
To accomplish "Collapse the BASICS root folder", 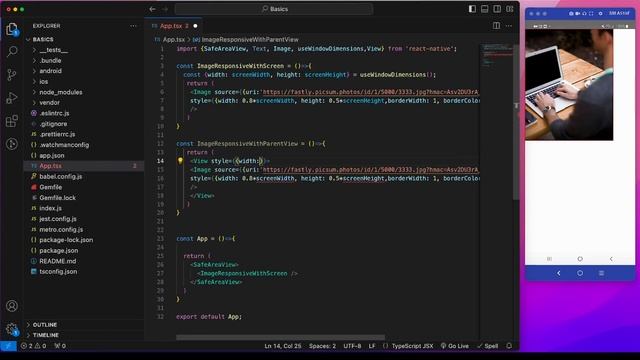I will tap(83, 39).
